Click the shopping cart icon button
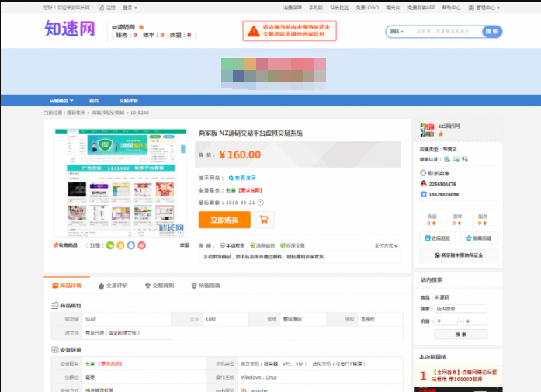The width and height of the screenshot is (541, 392). coord(264,220)
